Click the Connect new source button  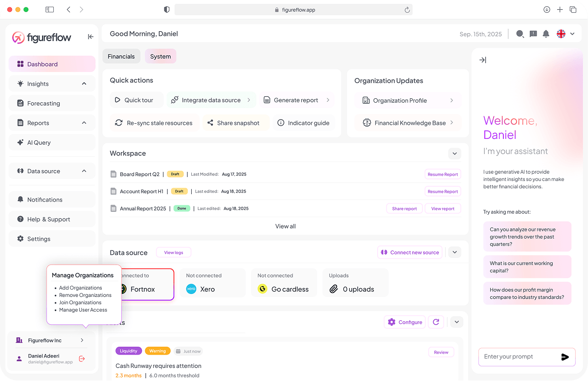click(x=409, y=252)
